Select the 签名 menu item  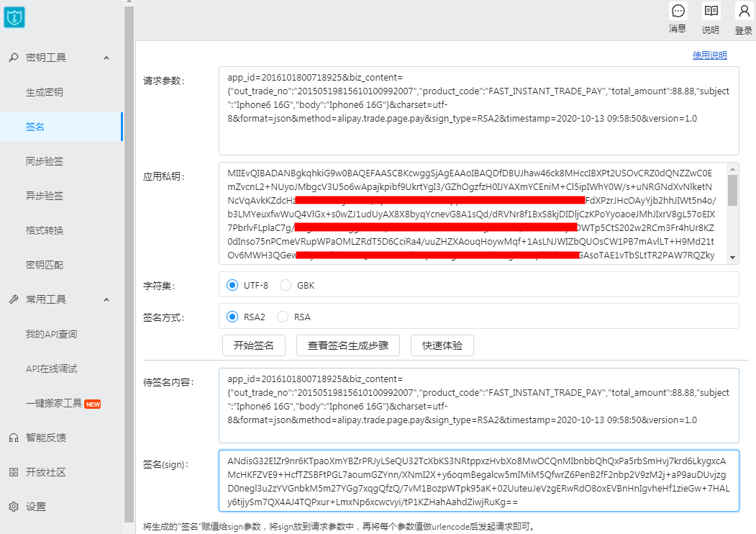[61, 127]
